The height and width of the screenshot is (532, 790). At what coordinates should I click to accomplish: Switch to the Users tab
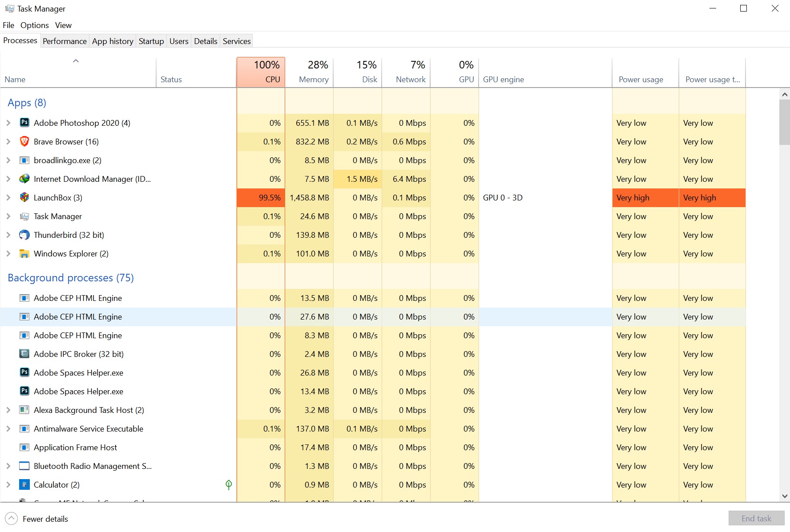click(x=179, y=41)
